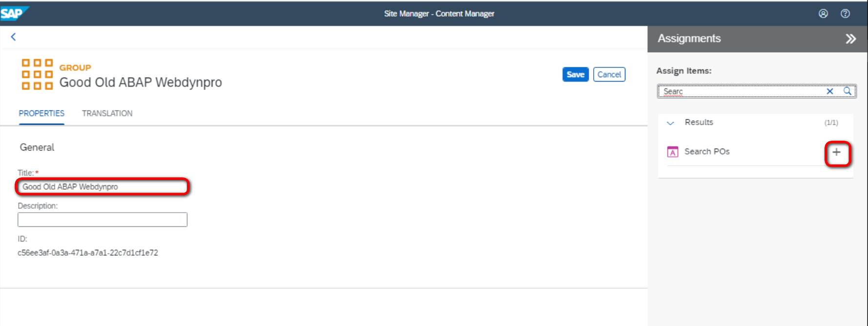Click the search magnifier icon
Viewport: 868px width, 326px height.
847,91
